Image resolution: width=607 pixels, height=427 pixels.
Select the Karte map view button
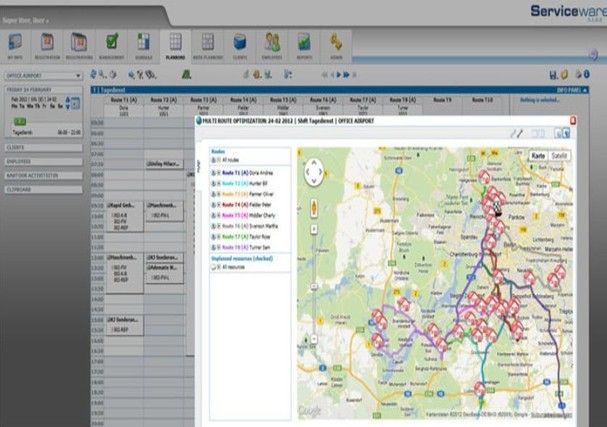[538, 156]
